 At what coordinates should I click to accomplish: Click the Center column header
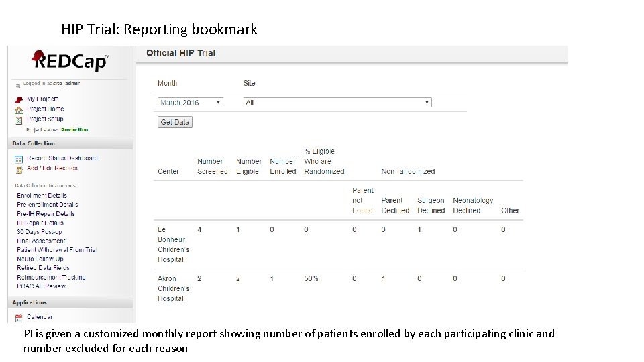168,171
